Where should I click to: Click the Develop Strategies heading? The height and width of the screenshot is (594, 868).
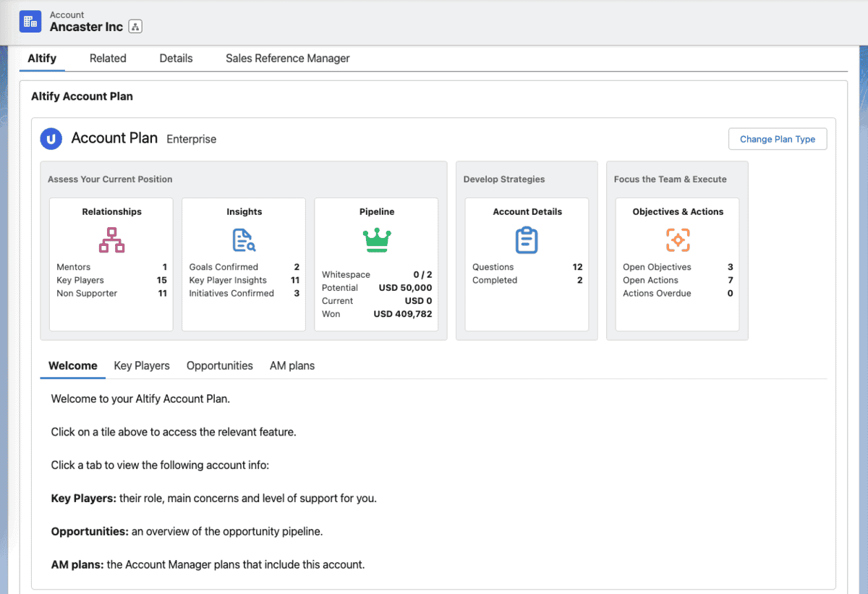click(x=504, y=179)
